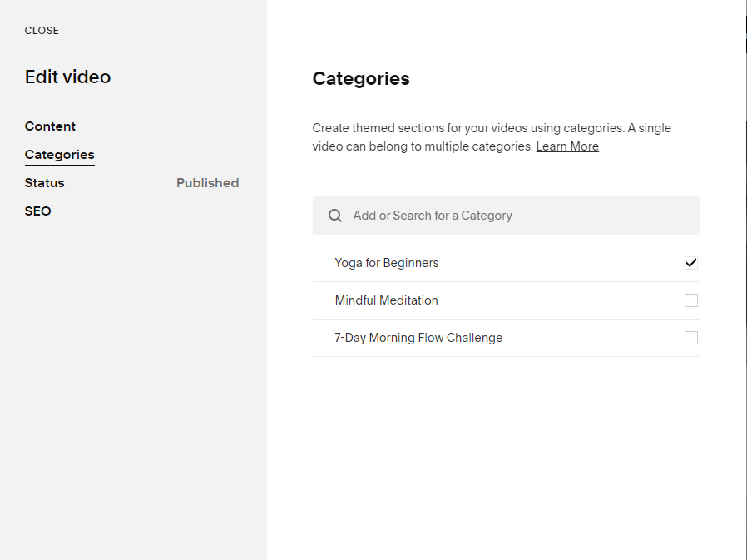Select the Categories sidebar tab
The image size is (747, 560).
pos(60,155)
